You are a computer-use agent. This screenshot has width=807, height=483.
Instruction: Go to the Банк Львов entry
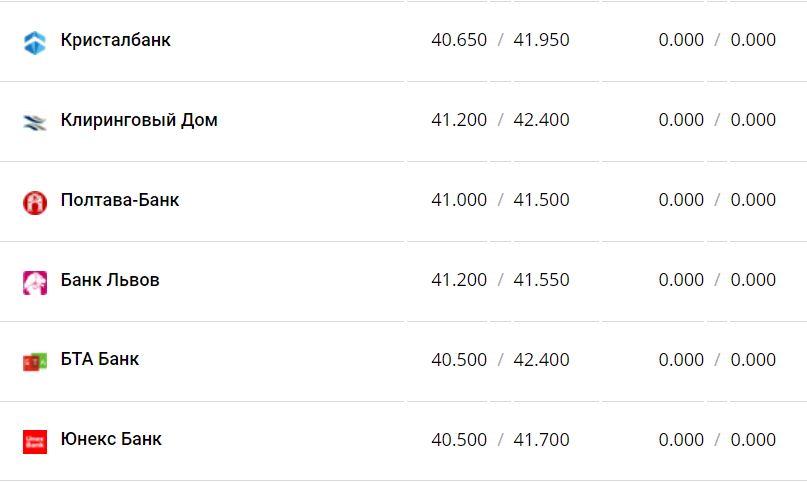point(110,280)
